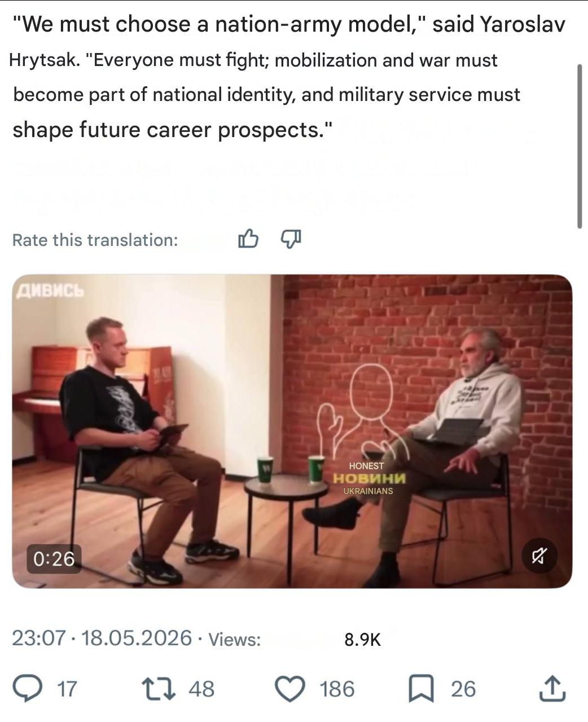Click the 18.05.2026 post date
588x722 pixels.
pos(137,638)
